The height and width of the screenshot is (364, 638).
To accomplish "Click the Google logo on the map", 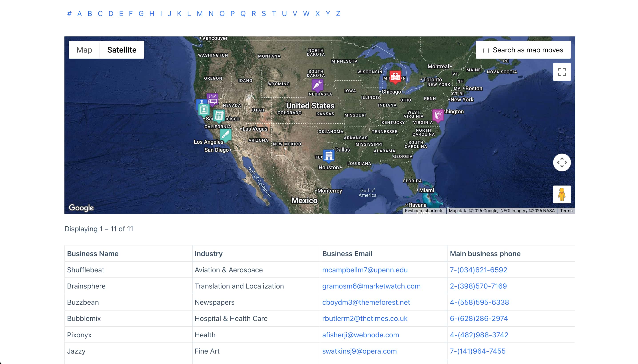I will [81, 208].
